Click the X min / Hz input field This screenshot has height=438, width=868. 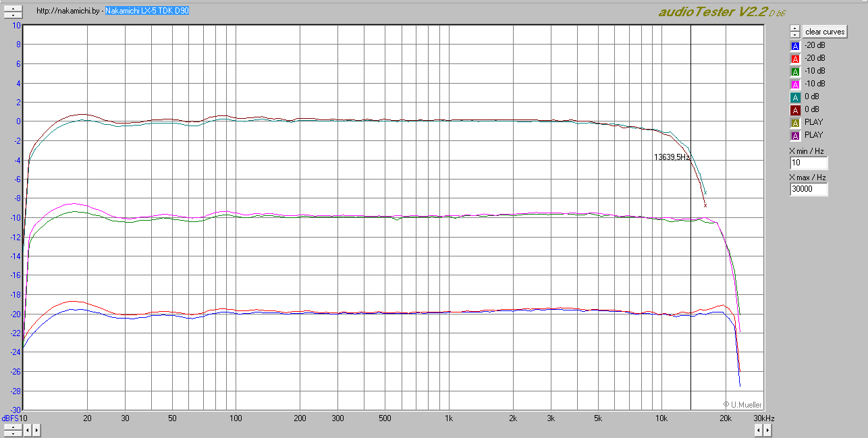pyautogui.click(x=809, y=163)
